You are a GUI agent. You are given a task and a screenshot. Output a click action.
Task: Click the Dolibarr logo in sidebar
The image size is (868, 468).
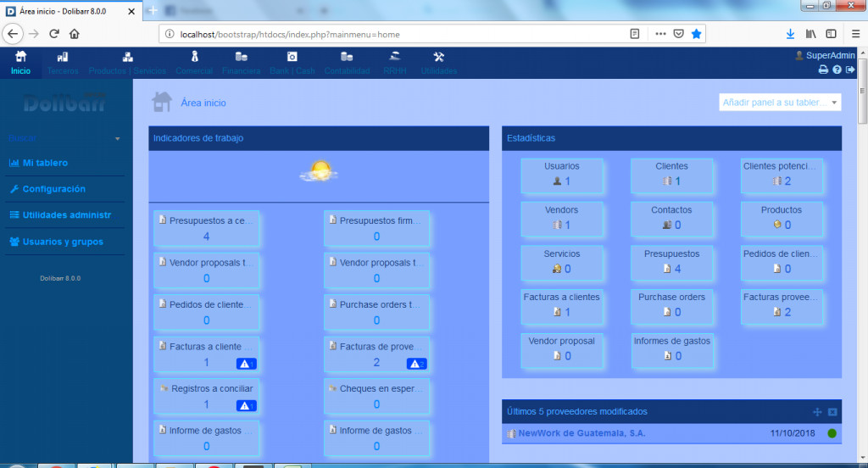(64, 103)
